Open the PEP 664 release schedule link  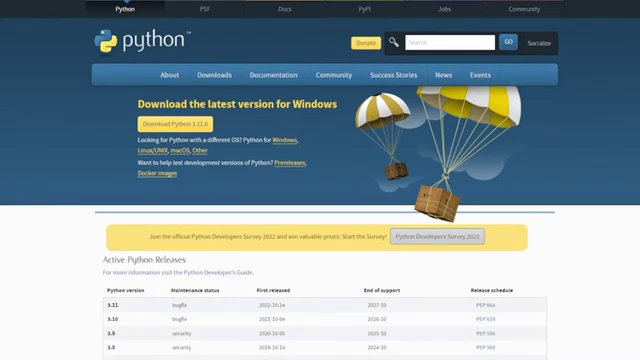(x=485, y=305)
